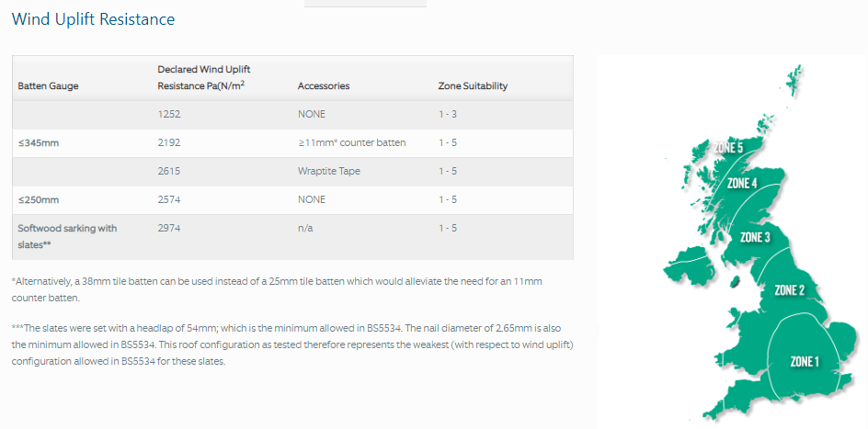Click the ≤250mm batten gauge cell
868x429 pixels.
(x=35, y=199)
